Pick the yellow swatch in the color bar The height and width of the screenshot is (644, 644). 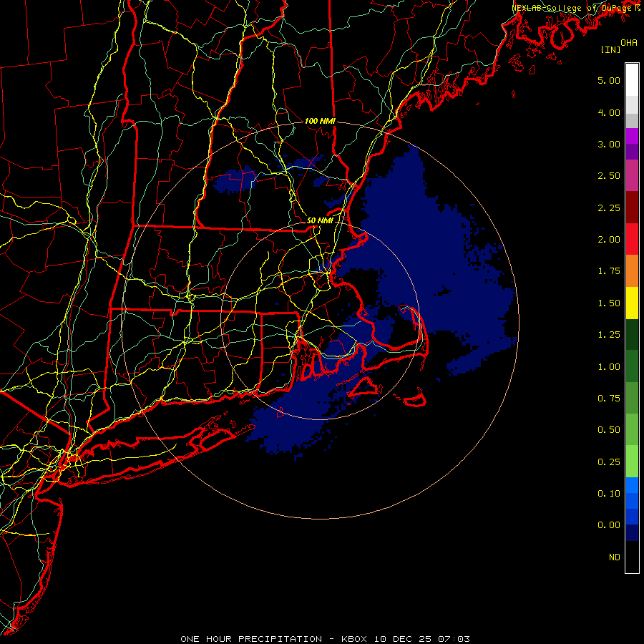tap(632, 303)
